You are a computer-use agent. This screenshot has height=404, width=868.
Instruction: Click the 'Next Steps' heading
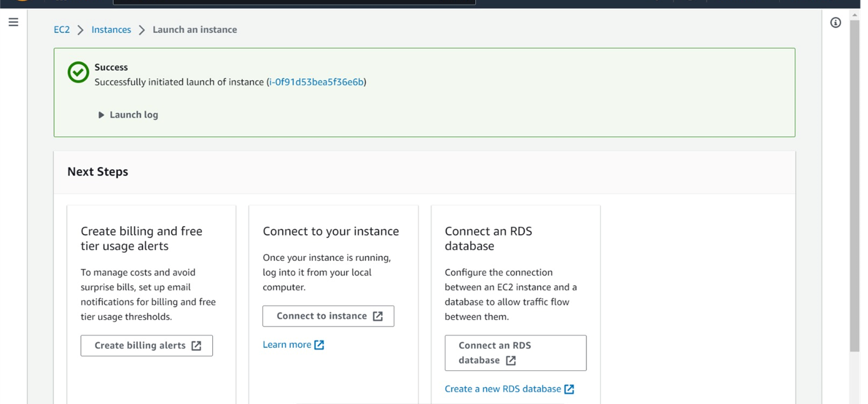coord(97,172)
